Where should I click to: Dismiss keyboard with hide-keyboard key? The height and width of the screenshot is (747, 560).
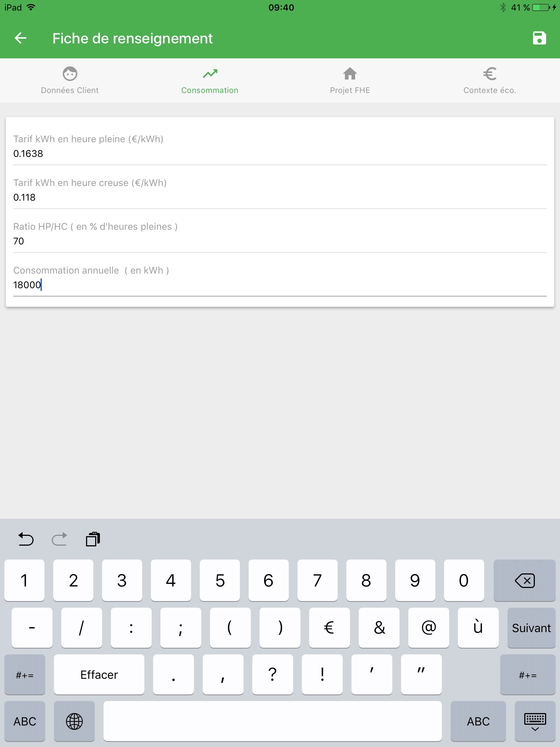click(x=535, y=721)
